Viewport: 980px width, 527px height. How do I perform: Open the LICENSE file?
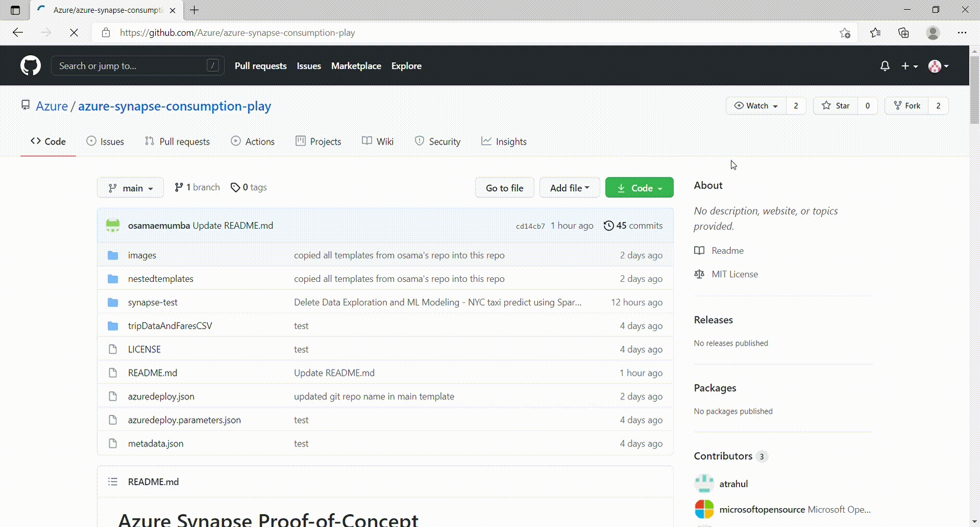(x=144, y=349)
